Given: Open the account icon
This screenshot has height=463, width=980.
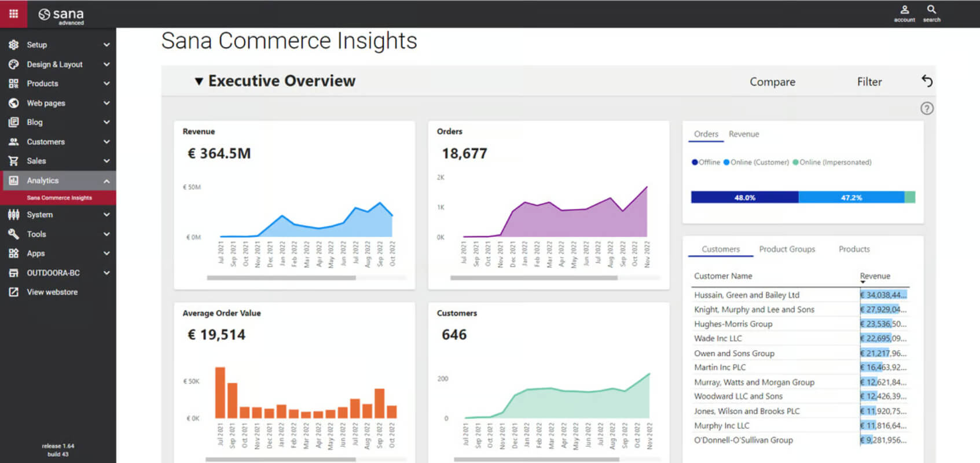Looking at the screenshot, I should click(x=904, y=10).
